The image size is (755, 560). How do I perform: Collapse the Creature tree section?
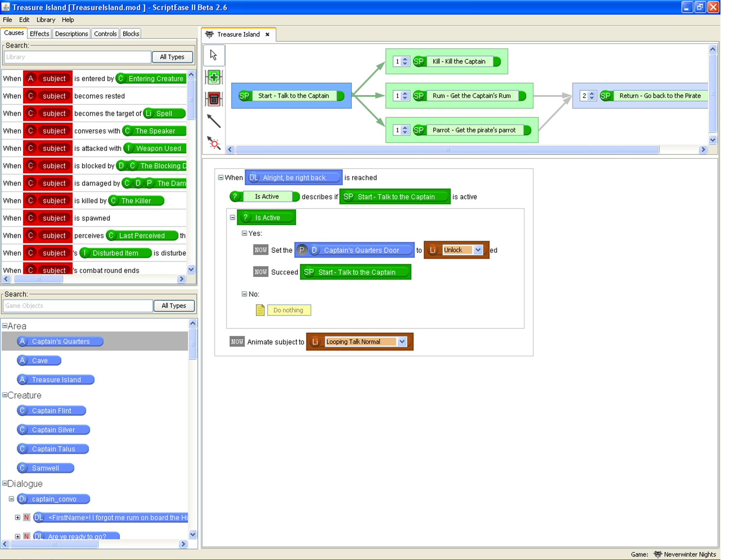5,395
